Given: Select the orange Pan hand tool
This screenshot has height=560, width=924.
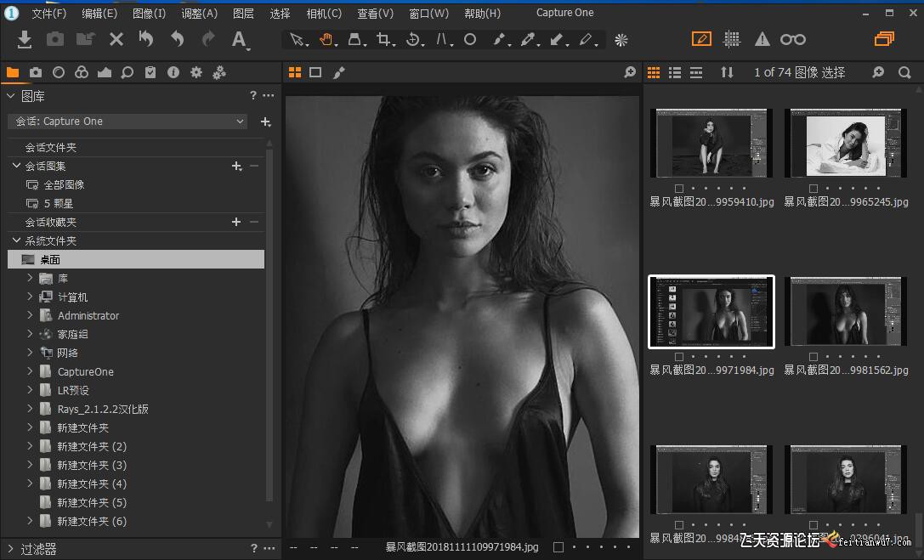Looking at the screenshot, I should coord(326,39).
